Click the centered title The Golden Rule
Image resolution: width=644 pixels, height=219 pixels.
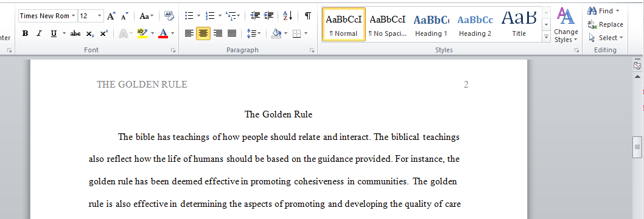pyautogui.click(x=278, y=114)
